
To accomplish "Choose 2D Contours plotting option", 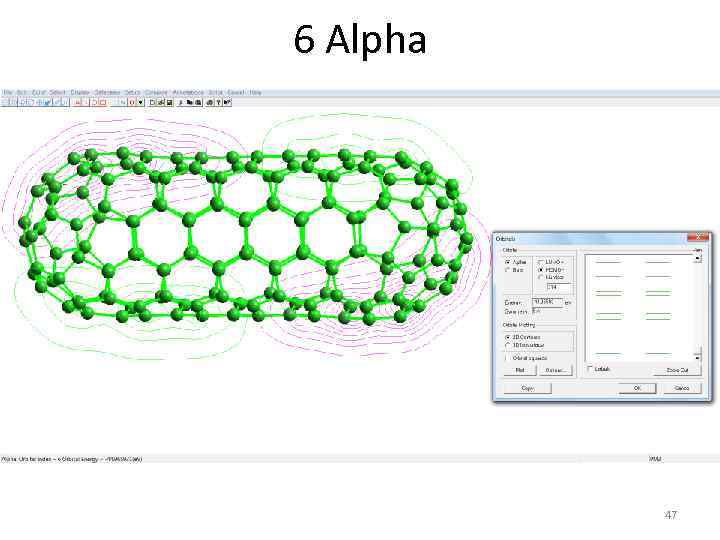I will coord(507,337).
